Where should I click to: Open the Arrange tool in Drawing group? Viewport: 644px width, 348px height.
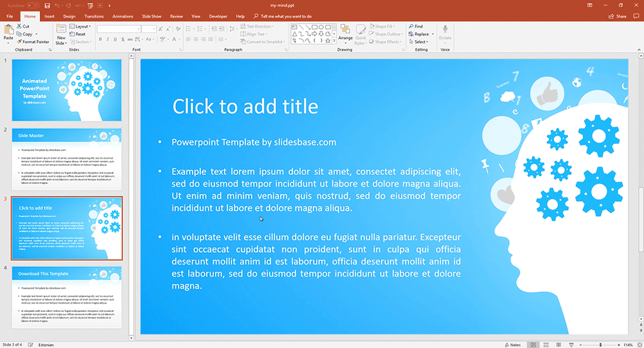pyautogui.click(x=345, y=32)
